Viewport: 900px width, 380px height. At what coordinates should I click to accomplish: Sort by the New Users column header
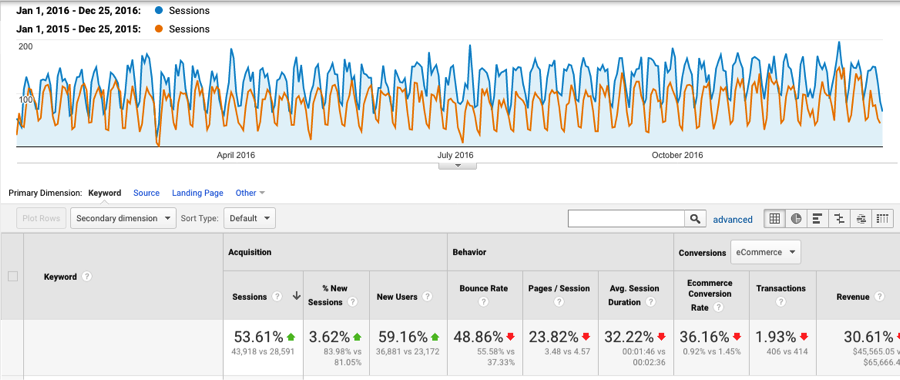(397, 297)
